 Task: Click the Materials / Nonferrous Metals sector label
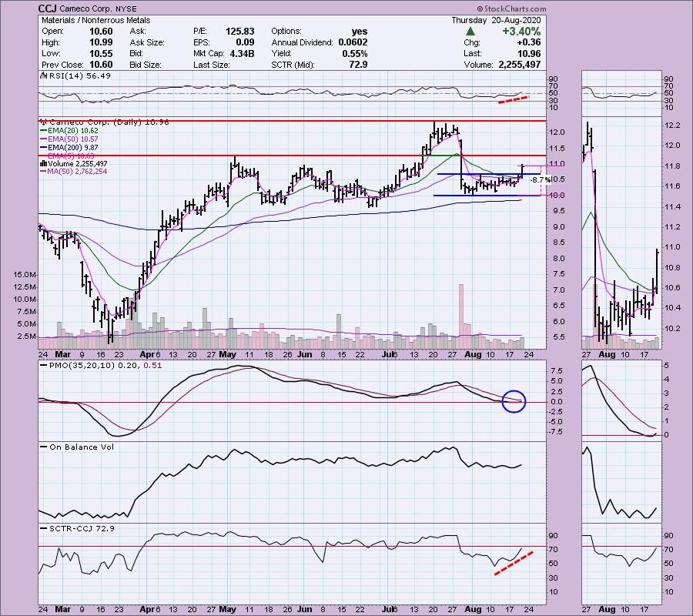click(x=96, y=20)
